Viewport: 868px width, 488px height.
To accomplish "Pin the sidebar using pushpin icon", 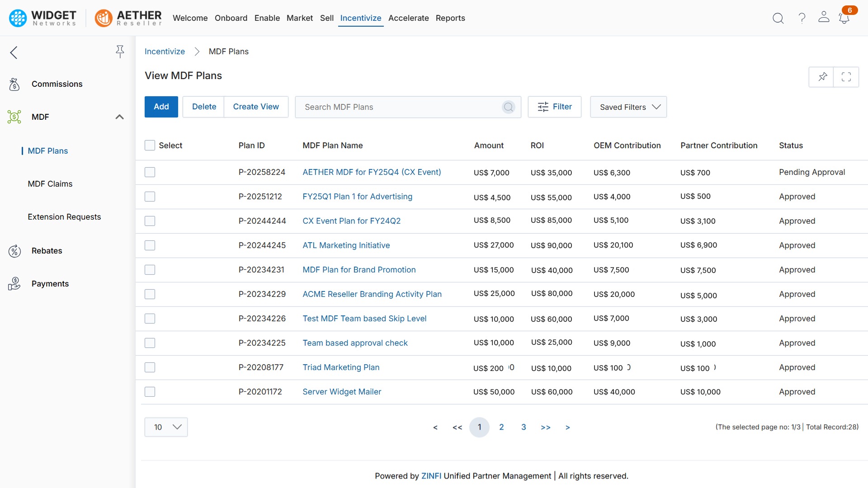I will click(120, 52).
